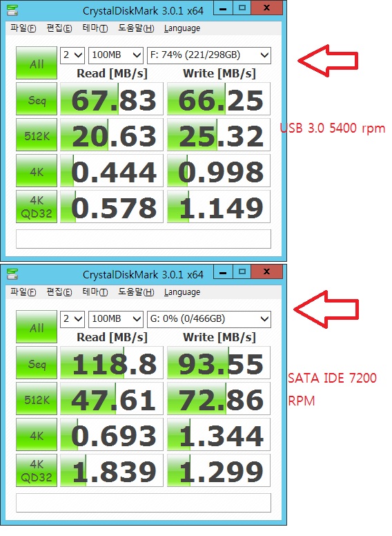The image size is (392, 536).
Task: Start the 4K QD32 test in the top window
Action: (x=37, y=207)
